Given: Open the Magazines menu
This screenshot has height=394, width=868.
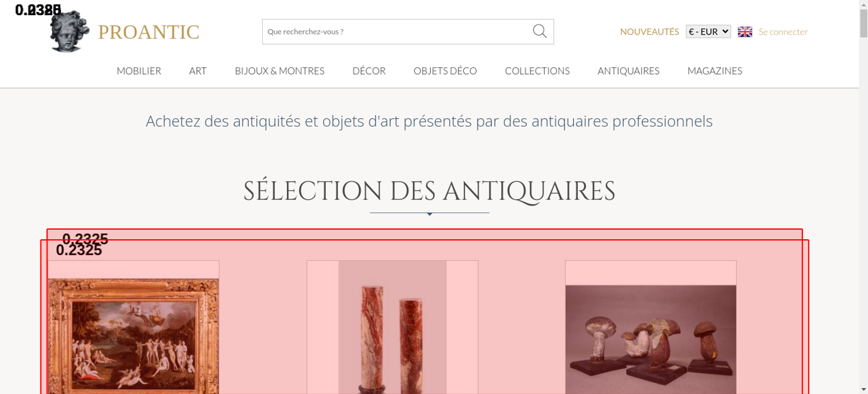Looking at the screenshot, I should click(715, 71).
